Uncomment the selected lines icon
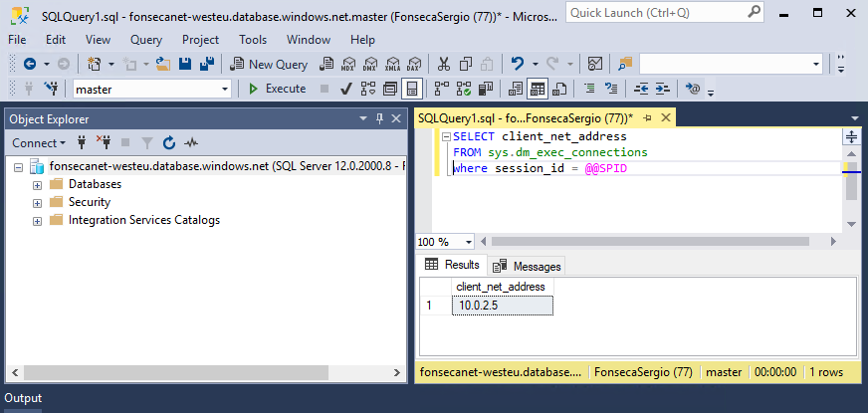The width and height of the screenshot is (868, 413). pyautogui.click(x=610, y=88)
